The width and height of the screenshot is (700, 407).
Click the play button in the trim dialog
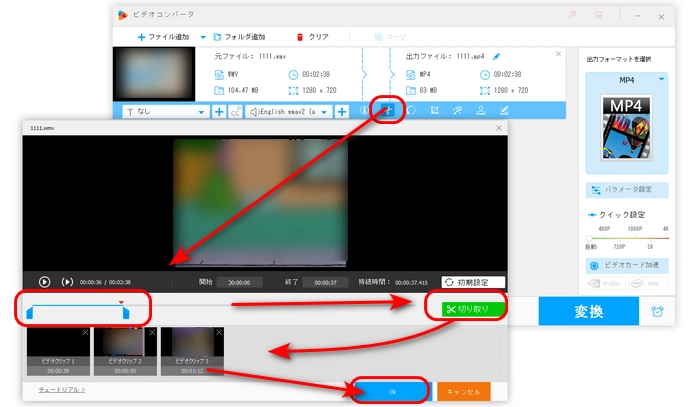(44, 282)
